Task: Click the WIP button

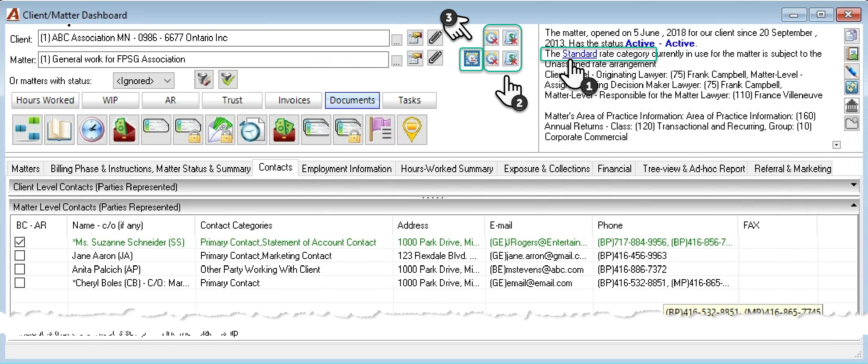Action: pos(111,100)
